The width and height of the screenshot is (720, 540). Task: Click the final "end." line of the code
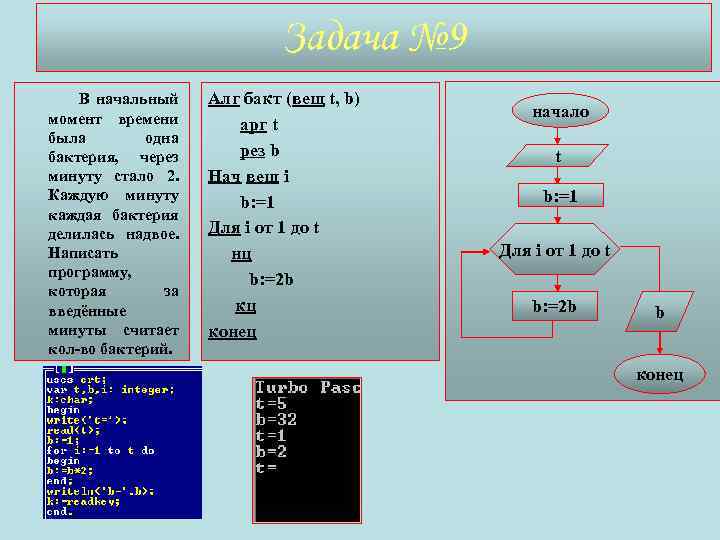point(60,512)
